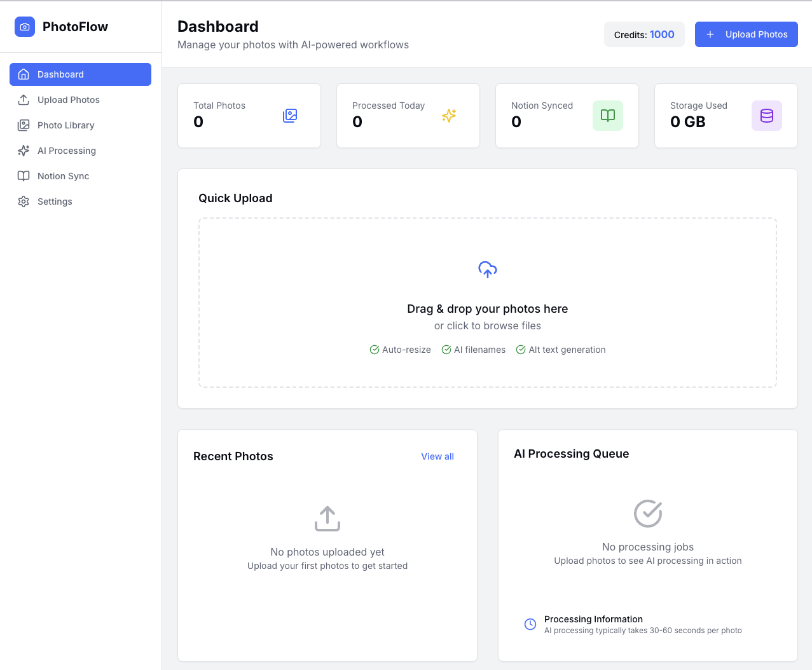This screenshot has height=670, width=812.
Task: Click the Credits 1000 badge
Action: pos(644,34)
